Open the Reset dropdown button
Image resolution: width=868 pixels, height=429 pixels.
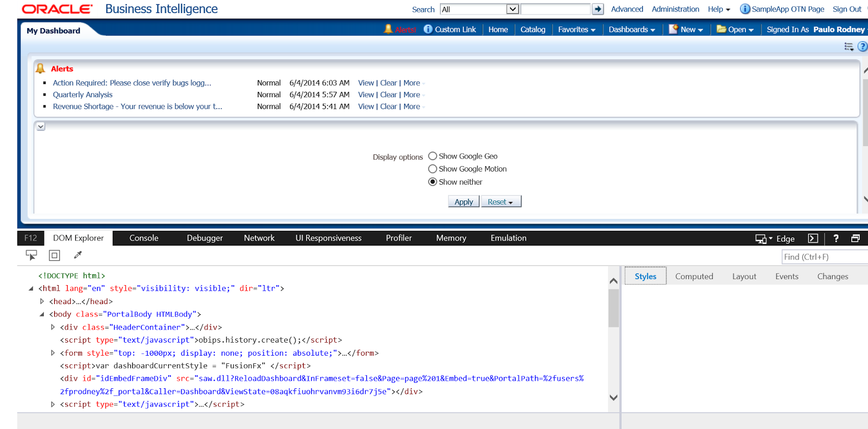(x=501, y=201)
